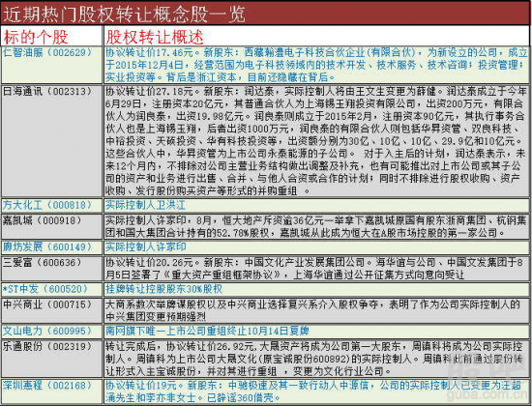Viewport: 532px width, 406px height.
Task: Open stock 乐通股份 (002319)
Action: point(47,346)
